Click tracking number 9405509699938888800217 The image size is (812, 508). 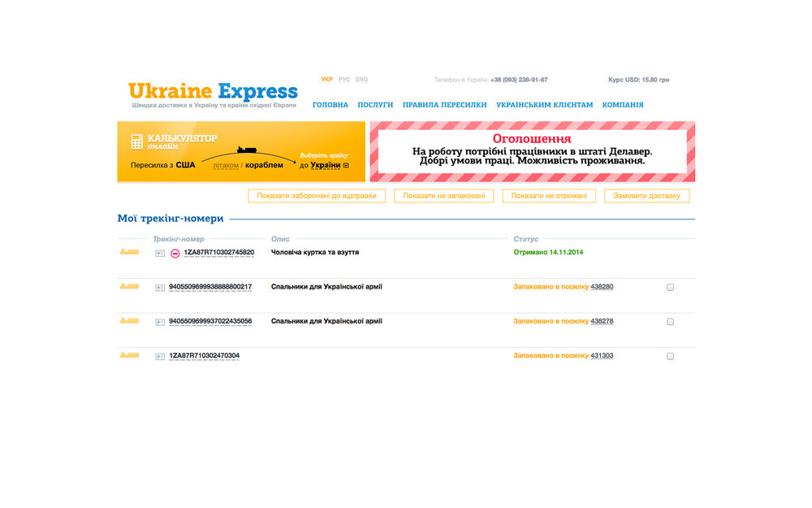pos(210,287)
